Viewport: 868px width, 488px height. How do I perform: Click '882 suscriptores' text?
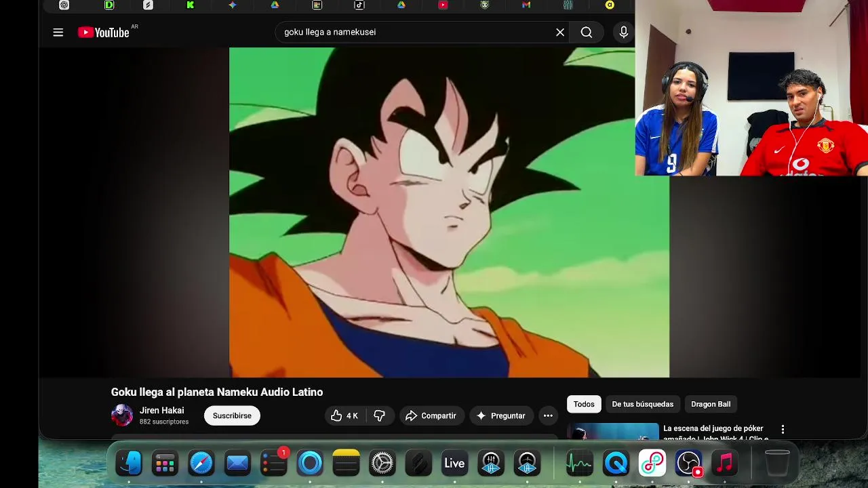point(164,422)
